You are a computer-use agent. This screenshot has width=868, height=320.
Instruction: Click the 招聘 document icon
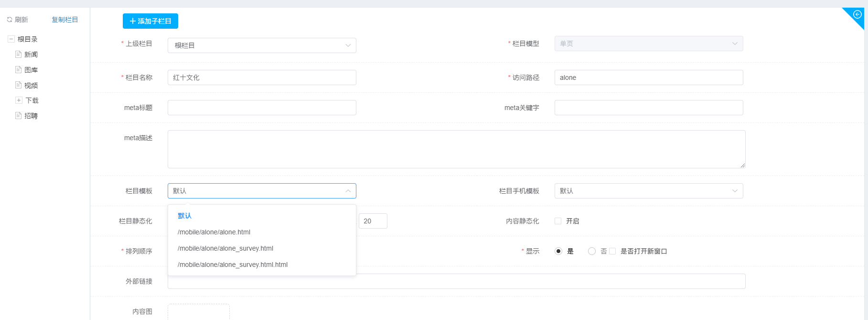tap(19, 116)
